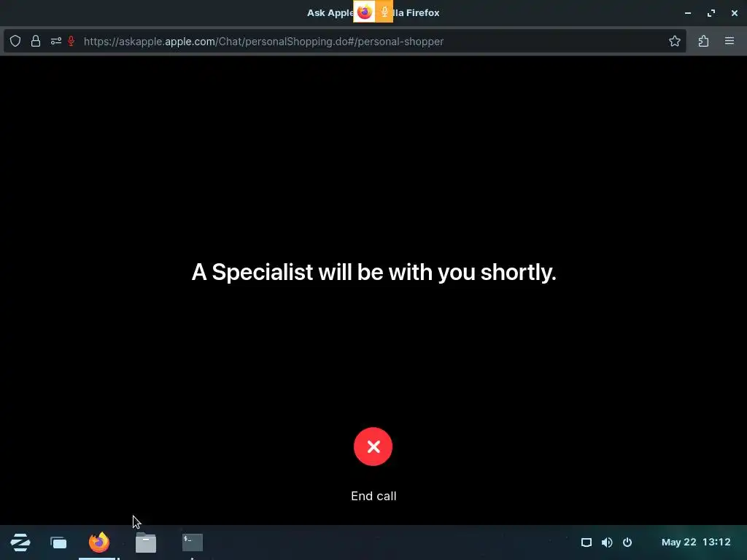Viewport: 747px width, 560px height.
Task: Open the site permissions icon in address bar
Action: tap(56, 42)
